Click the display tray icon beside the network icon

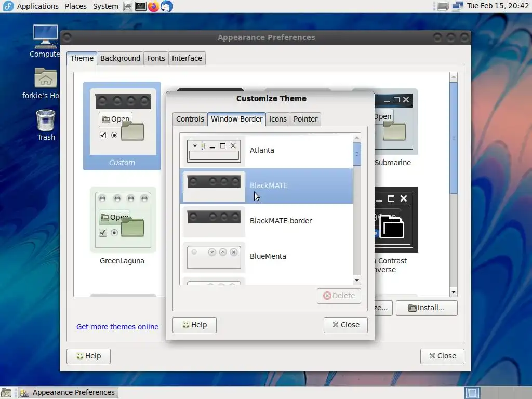pos(443,6)
